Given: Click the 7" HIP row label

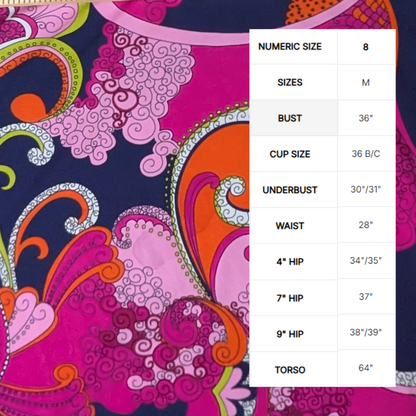Looking at the screenshot, I should (x=290, y=298).
